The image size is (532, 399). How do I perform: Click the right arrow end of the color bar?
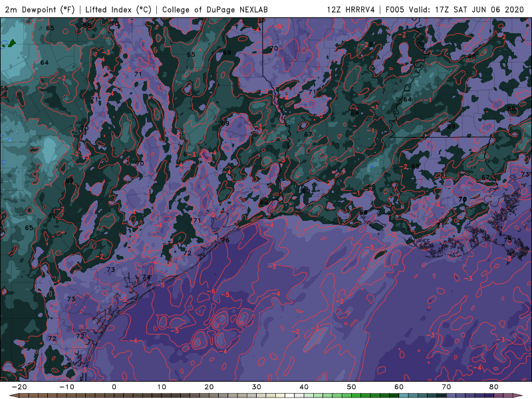coord(519,396)
